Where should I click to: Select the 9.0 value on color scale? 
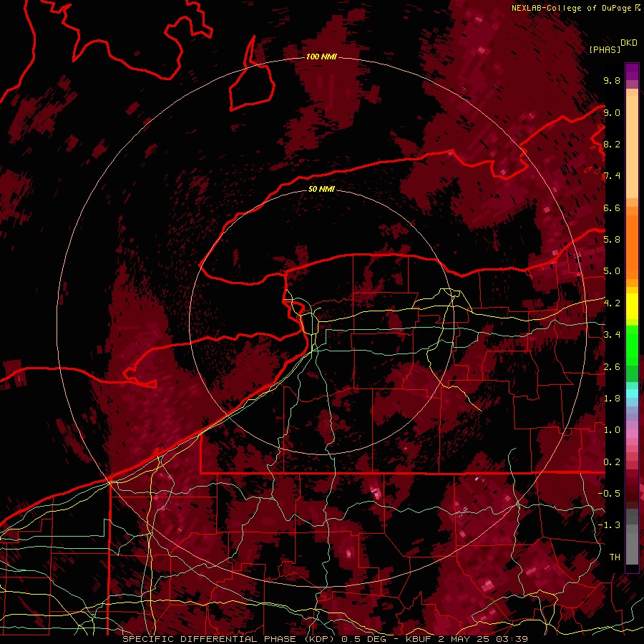pyautogui.click(x=612, y=112)
